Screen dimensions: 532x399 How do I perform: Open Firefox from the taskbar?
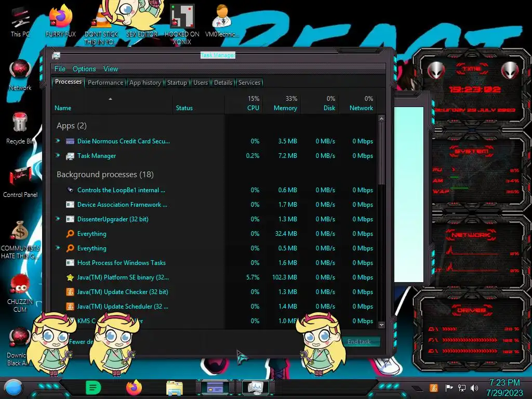click(x=134, y=388)
